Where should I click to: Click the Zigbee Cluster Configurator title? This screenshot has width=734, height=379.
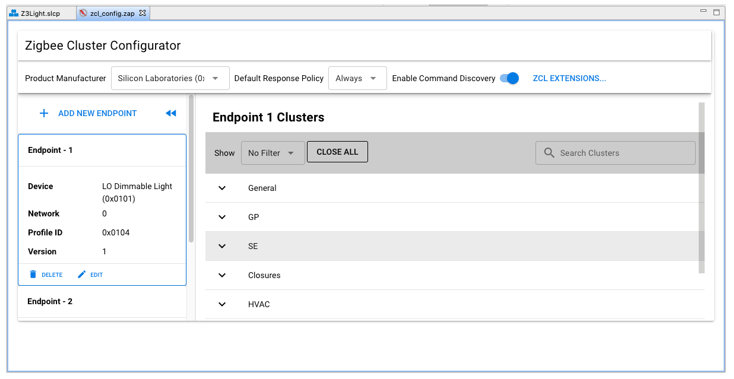[103, 45]
